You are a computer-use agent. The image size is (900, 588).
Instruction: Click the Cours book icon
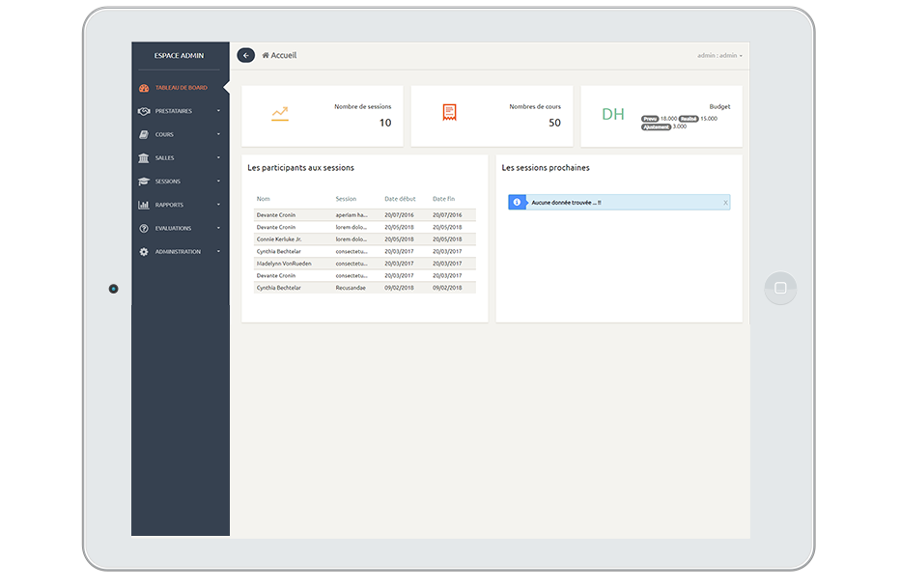point(143,134)
